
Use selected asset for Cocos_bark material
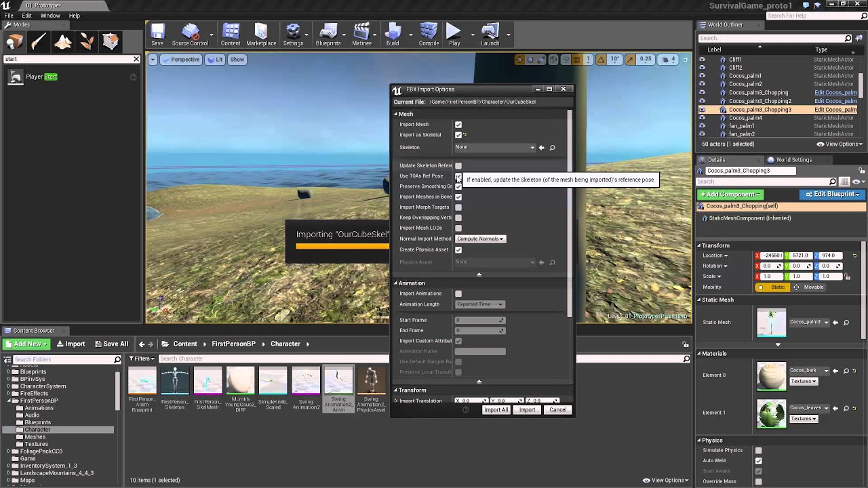pyautogui.click(x=835, y=371)
